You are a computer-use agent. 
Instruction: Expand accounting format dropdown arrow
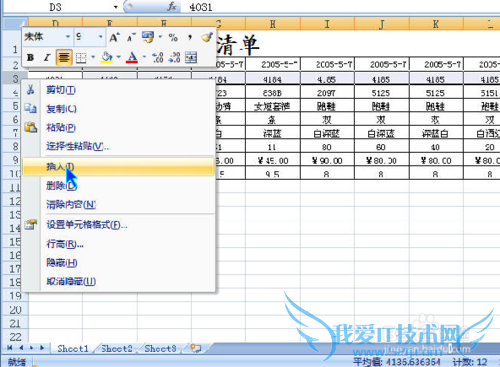[x=160, y=37]
